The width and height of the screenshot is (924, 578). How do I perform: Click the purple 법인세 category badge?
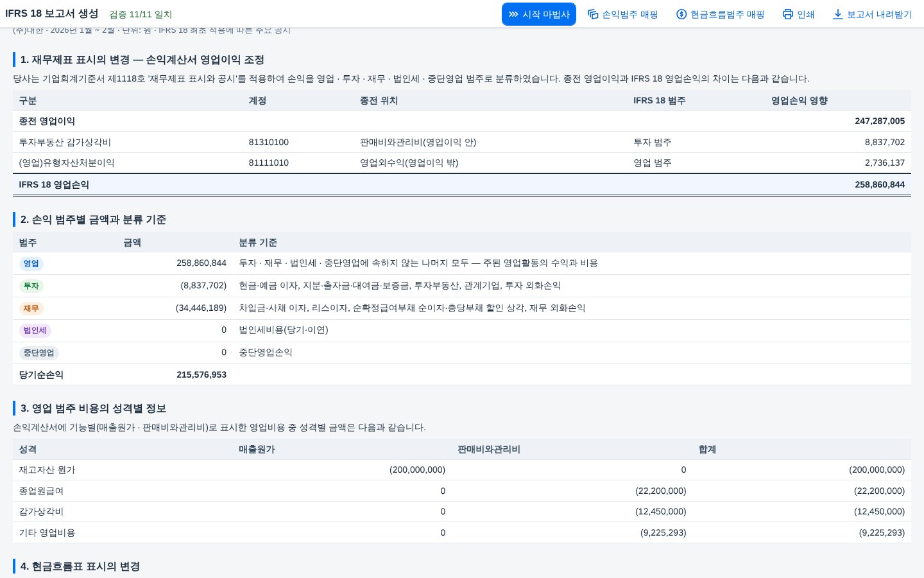point(35,330)
